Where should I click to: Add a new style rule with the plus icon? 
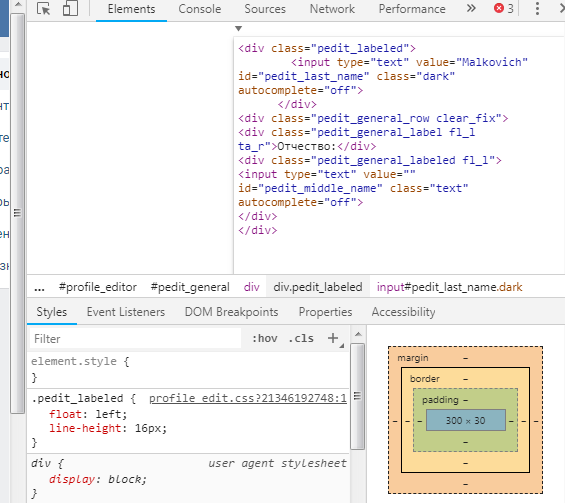coord(333,338)
